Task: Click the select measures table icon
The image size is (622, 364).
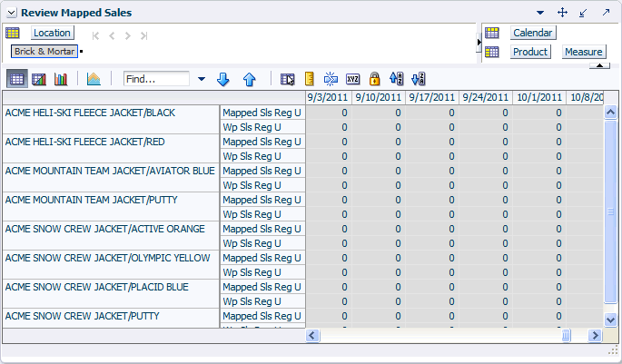Action: click(x=287, y=79)
